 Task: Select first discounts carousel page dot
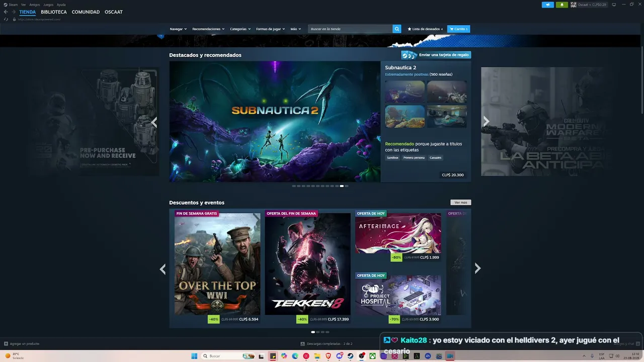coord(313,332)
